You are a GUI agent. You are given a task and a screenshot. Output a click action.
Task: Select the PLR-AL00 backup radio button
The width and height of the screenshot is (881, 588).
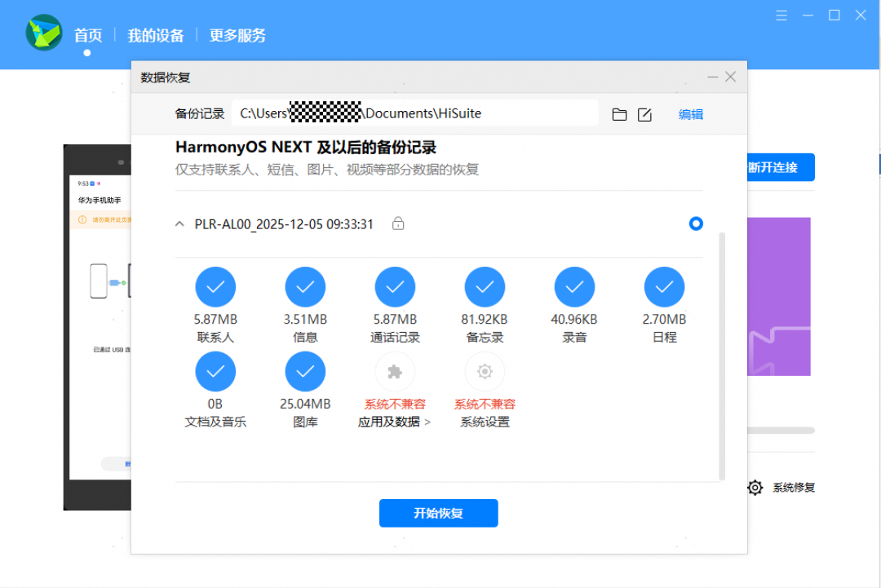pyautogui.click(x=696, y=223)
